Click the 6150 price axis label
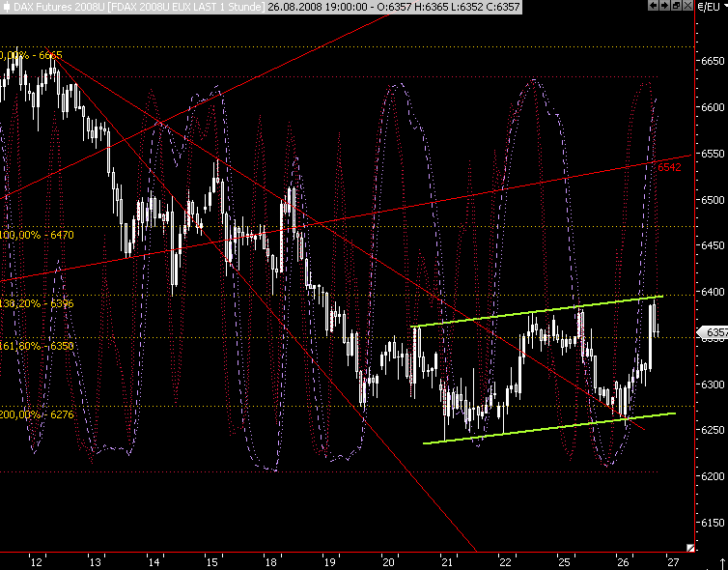The image size is (728, 570). pos(713,523)
